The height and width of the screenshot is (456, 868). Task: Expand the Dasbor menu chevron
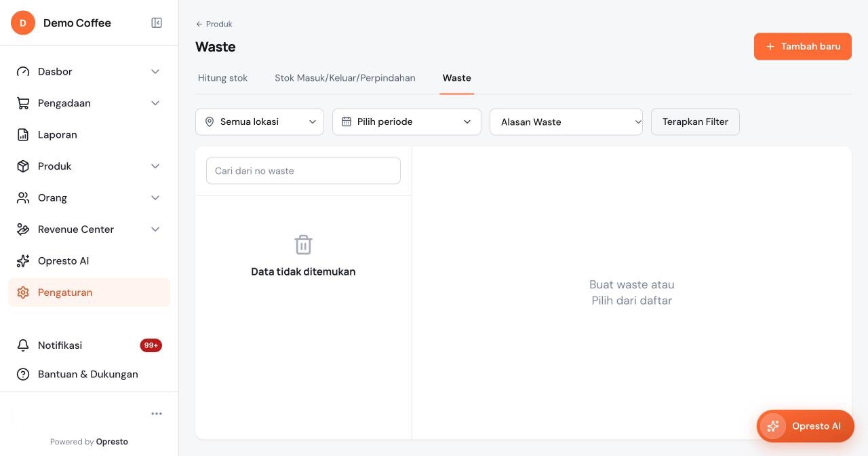pyautogui.click(x=155, y=72)
